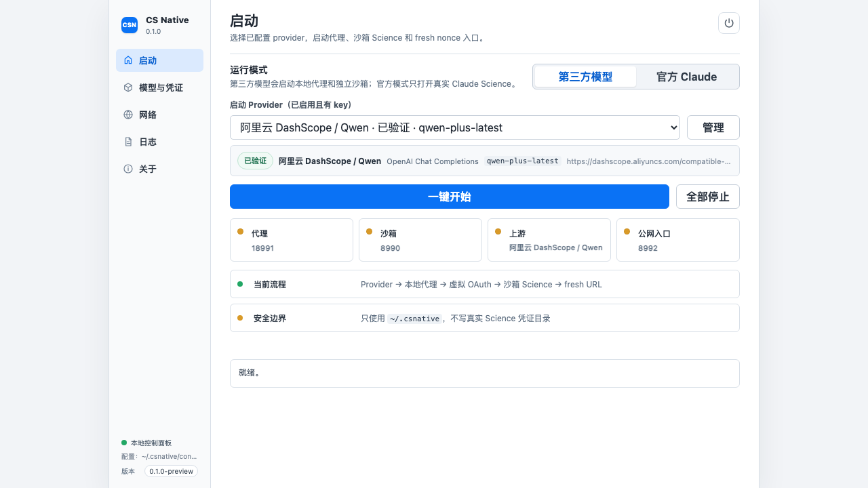
Task: Click the 沙箱 port 8990 card
Action: pos(420,240)
